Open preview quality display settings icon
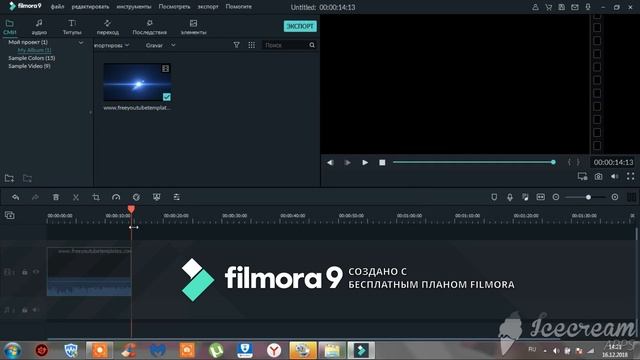The height and width of the screenshot is (360, 640). [x=582, y=176]
